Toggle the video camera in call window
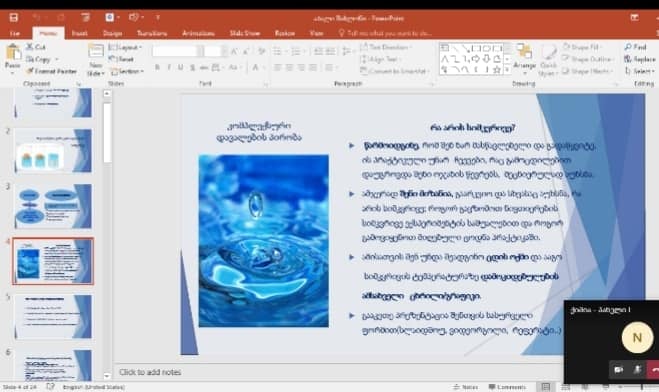The height and width of the screenshot is (392, 659). (x=618, y=369)
